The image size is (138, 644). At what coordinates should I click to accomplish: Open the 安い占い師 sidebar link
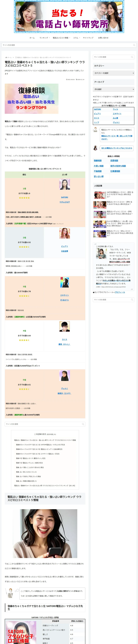[99, 176]
